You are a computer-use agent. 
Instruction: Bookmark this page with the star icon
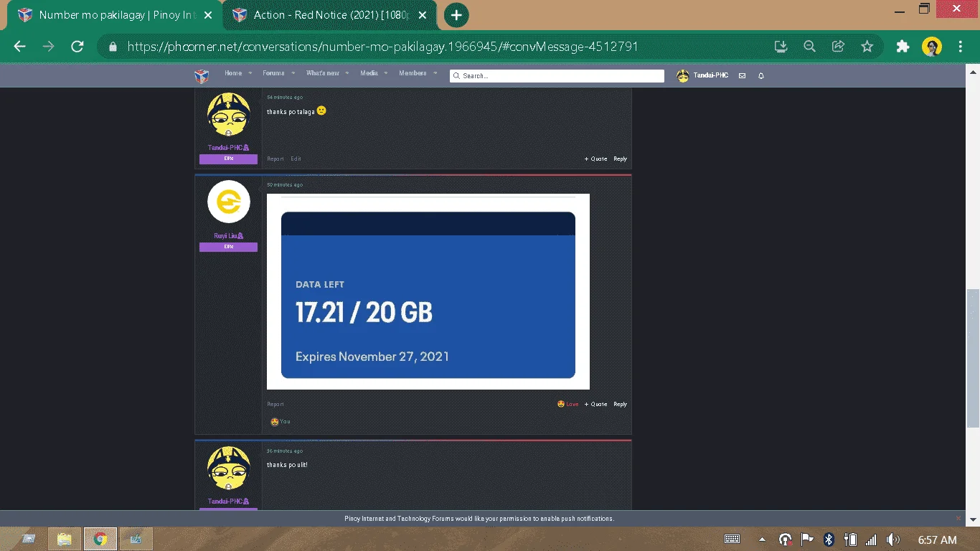(x=867, y=47)
